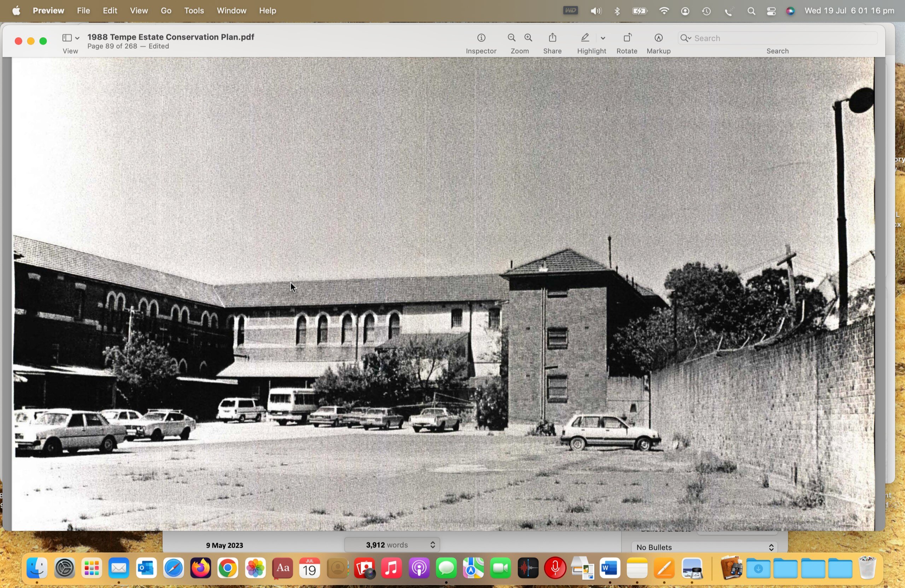This screenshot has width=905, height=588.
Task: Click the word count stepper
Action: click(x=432, y=545)
